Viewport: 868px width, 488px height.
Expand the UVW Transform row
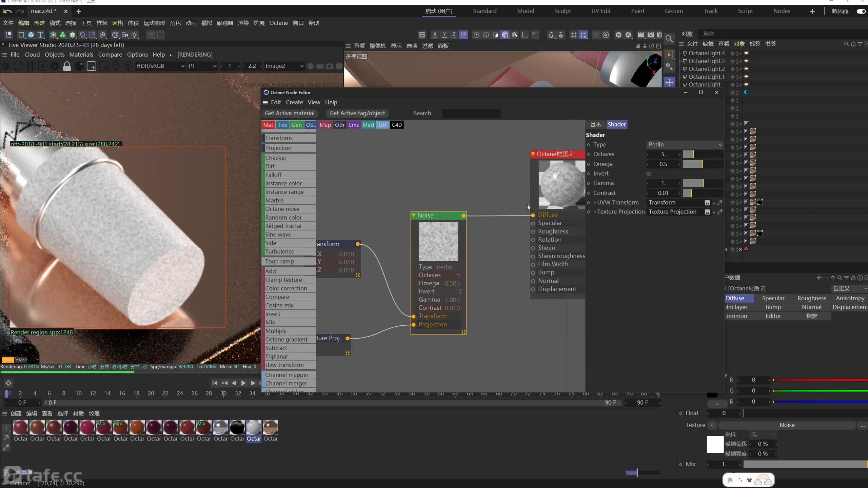pos(595,203)
